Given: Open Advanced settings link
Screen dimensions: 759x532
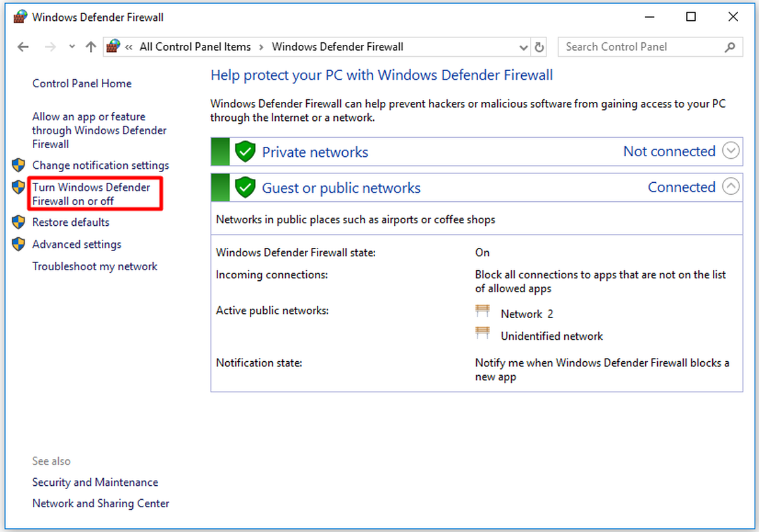Looking at the screenshot, I should click(77, 244).
